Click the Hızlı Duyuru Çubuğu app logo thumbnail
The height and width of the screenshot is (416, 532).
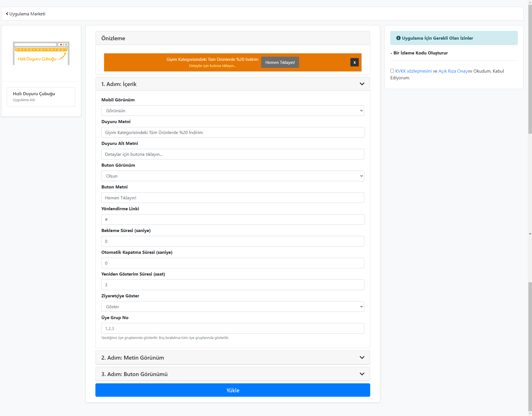41,53
